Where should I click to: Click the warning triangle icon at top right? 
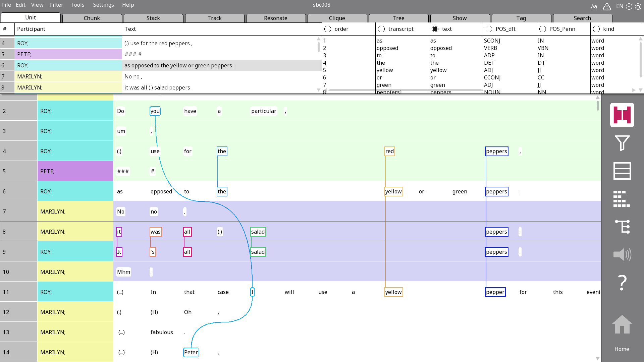coord(606,6)
